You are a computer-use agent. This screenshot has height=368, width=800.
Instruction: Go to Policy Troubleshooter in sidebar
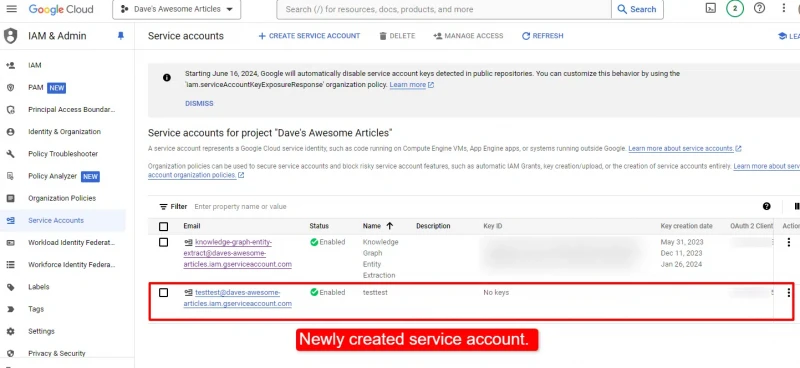tap(63, 154)
